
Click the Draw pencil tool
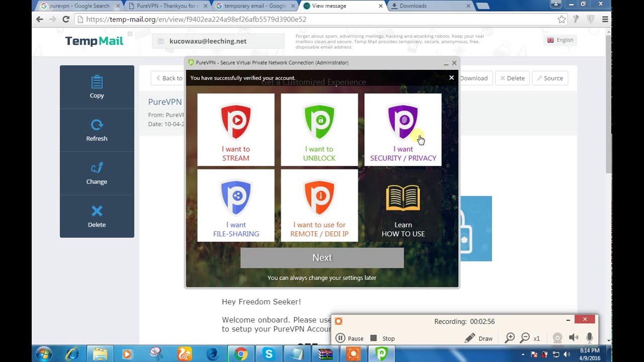pos(478,338)
